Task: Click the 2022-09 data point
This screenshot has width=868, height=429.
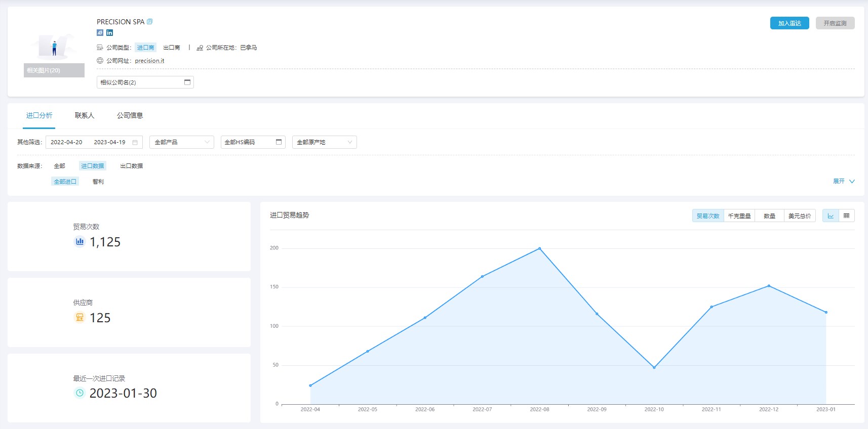Action: coord(597,314)
